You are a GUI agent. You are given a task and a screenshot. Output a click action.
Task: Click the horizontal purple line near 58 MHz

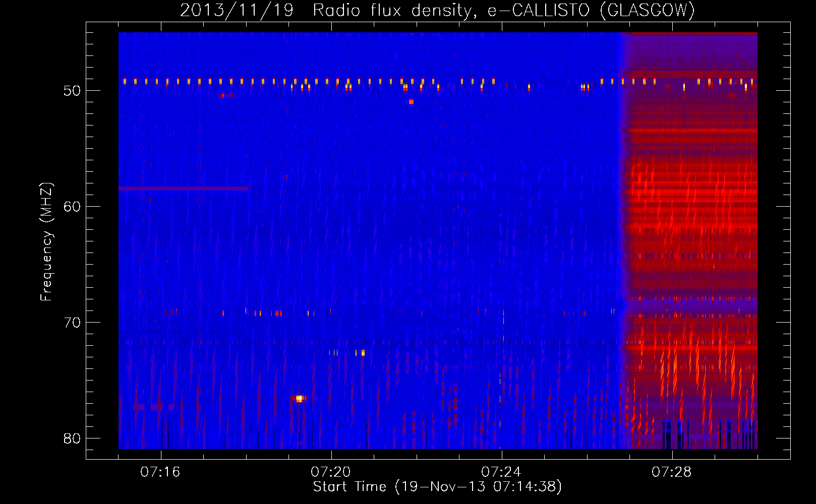pos(184,188)
